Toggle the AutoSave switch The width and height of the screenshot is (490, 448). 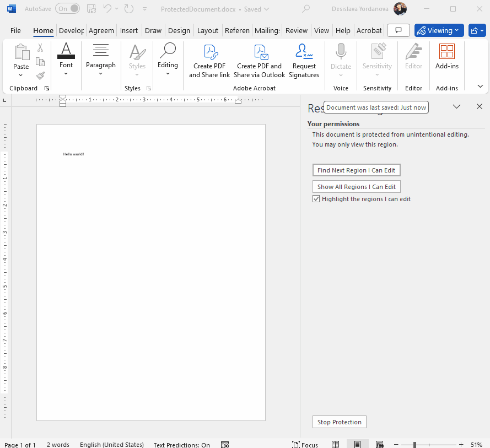(x=67, y=9)
